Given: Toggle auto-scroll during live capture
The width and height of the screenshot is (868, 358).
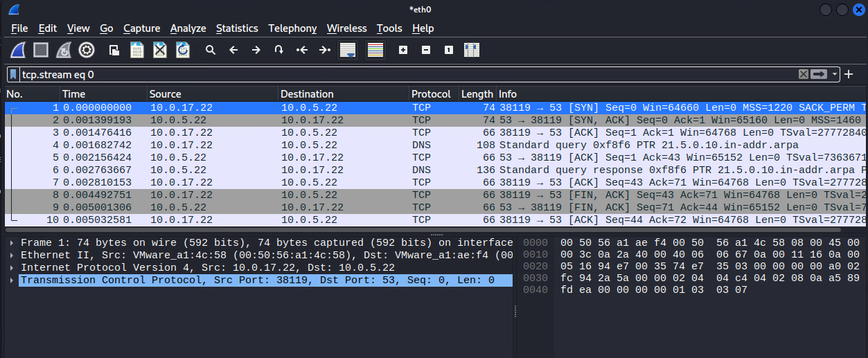Looking at the screenshot, I should [348, 50].
